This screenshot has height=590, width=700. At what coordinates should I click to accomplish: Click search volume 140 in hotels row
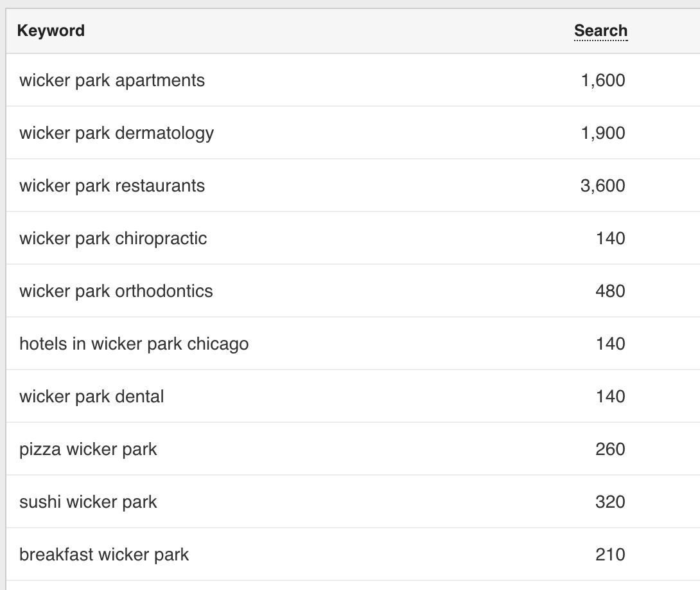click(x=611, y=344)
